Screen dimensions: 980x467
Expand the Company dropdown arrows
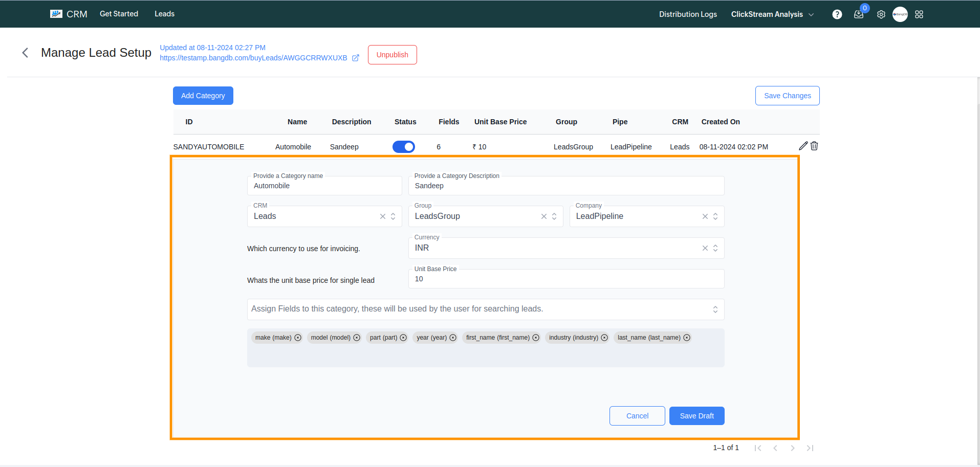pyautogui.click(x=715, y=216)
